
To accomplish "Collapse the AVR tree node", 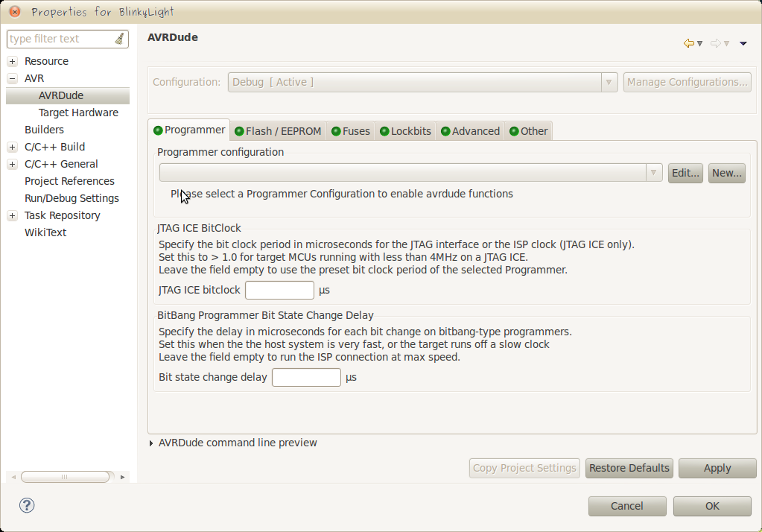I will [13, 78].
